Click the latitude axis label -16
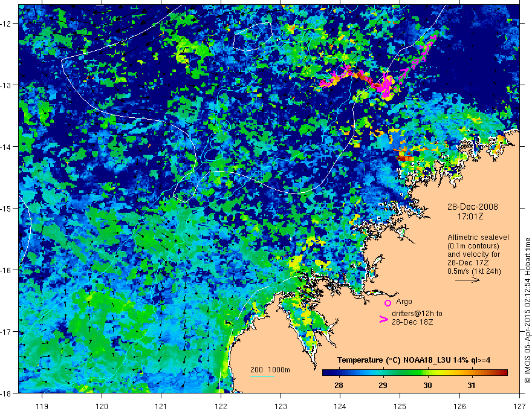The width and height of the screenshot is (532, 411). pyautogui.click(x=6, y=270)
